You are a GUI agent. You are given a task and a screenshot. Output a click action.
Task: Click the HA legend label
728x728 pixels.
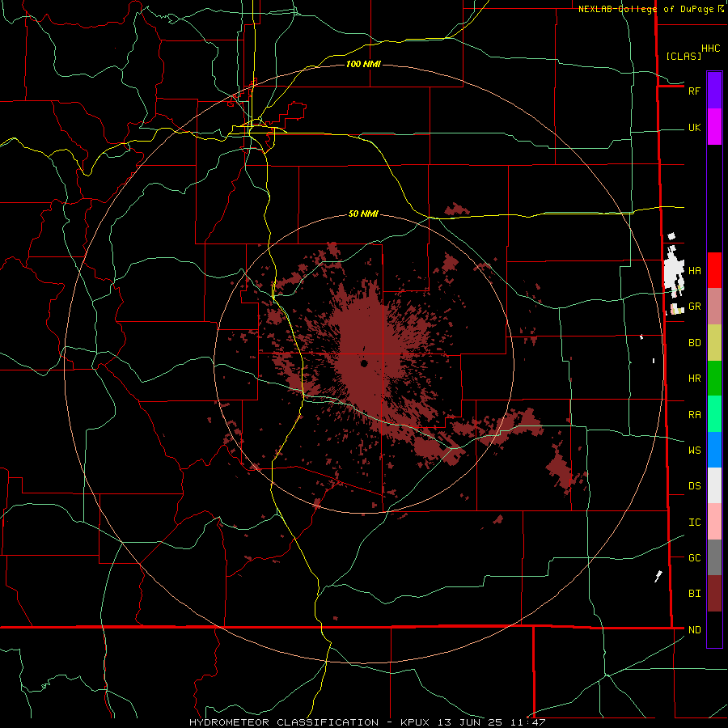coord(694,270)
